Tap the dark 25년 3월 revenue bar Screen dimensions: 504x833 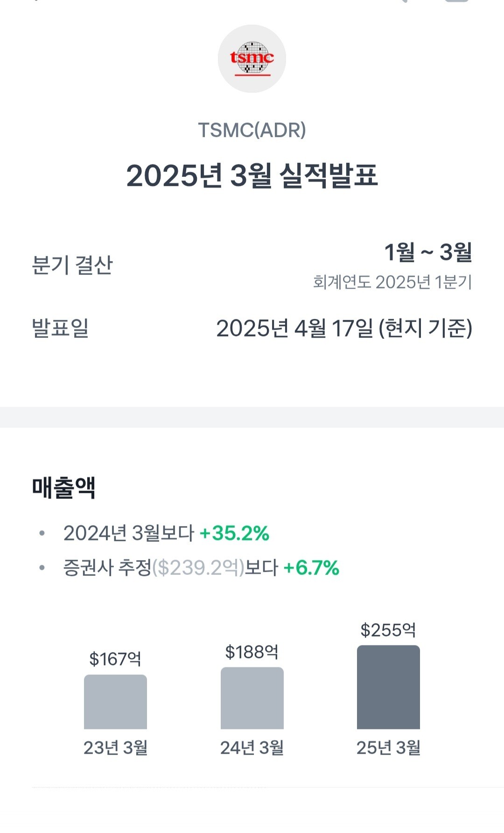(388, 687)
